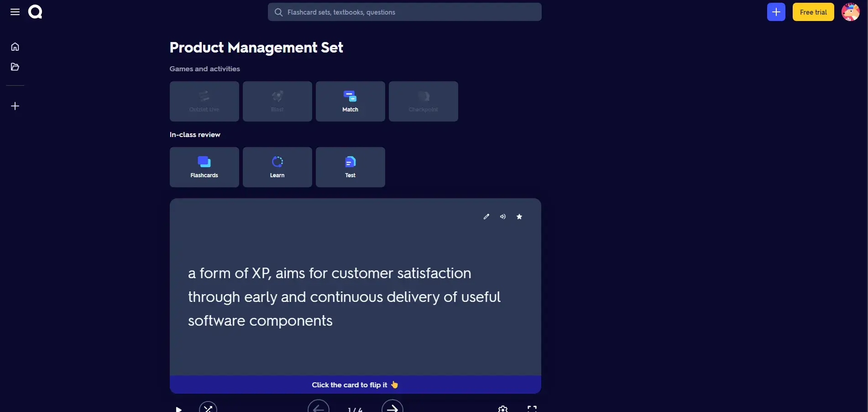868x412 pixels.
Task: Go to the next flashcard
Action: (x=392, y=408)
